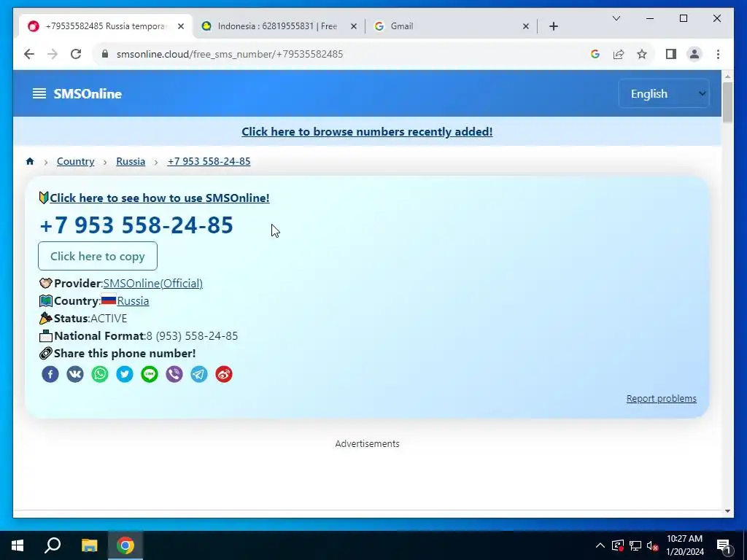Open SMSOnline(Official) provider link

[x=153, y=284]
